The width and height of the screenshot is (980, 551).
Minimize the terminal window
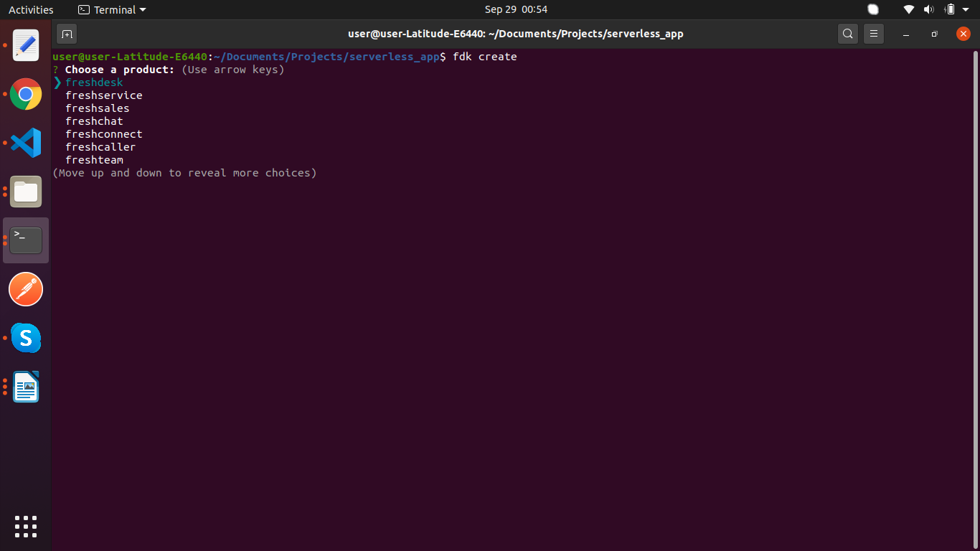906,34
